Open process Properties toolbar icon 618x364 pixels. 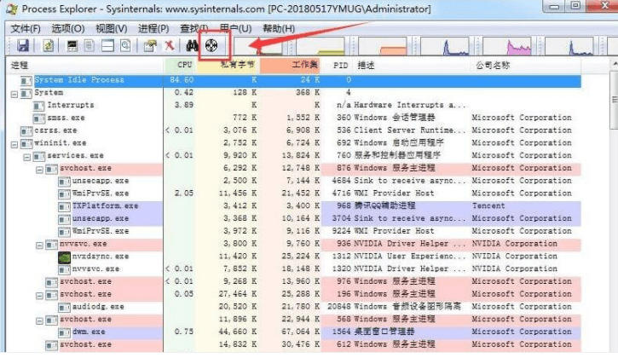pyautogui.click(x=150, y=46)
